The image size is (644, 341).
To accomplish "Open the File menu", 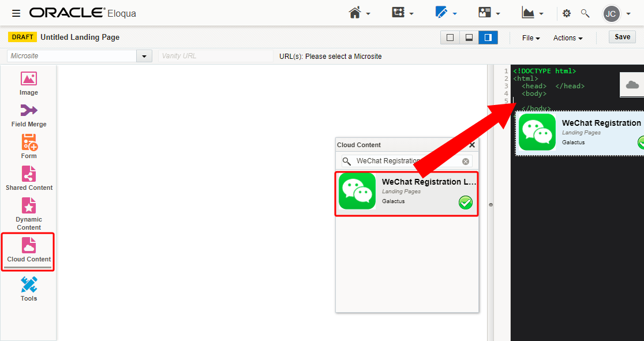I will click(531, 38).
